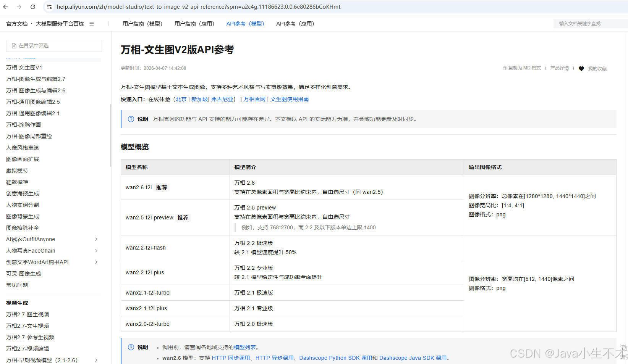Open 文生图使用指南 link
Screen dimensions: 628x364
tap(290, 99)
